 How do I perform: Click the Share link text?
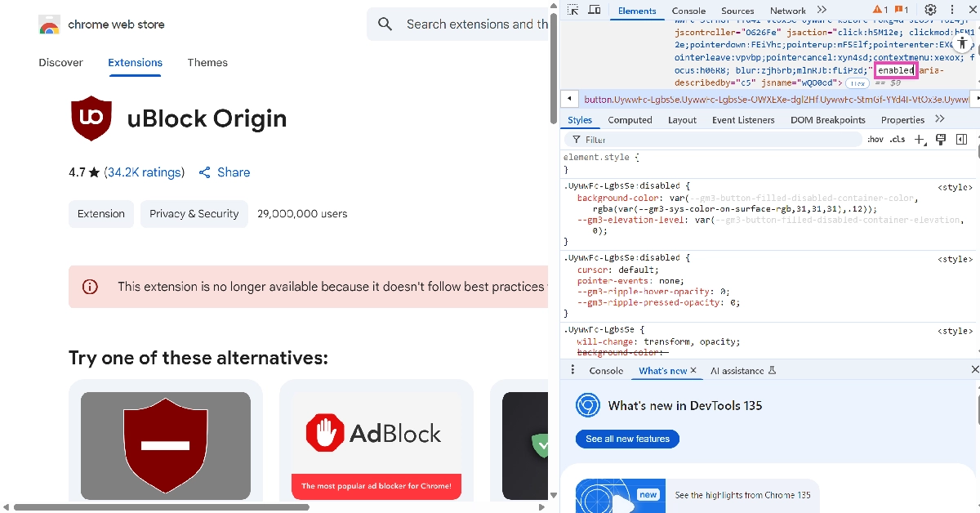234,172
